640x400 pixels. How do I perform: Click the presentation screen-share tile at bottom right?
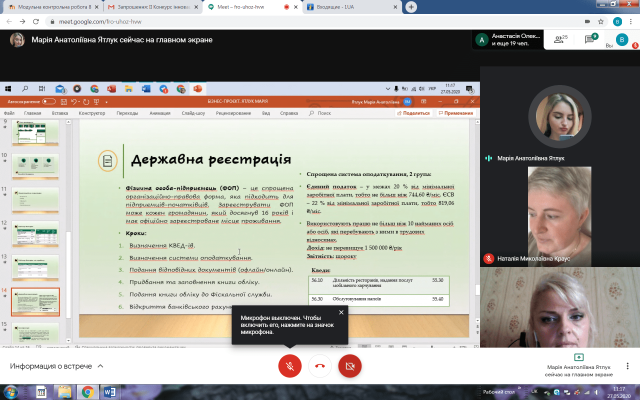[579, 365]
